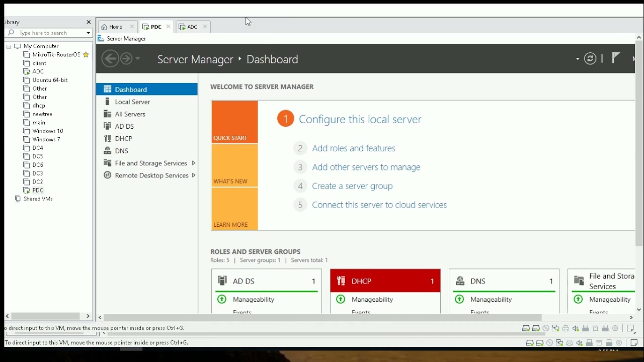Click Add other servers to manage
This screenshot has width=644, height=362.
pyautogui.click(x=366, y=167)
